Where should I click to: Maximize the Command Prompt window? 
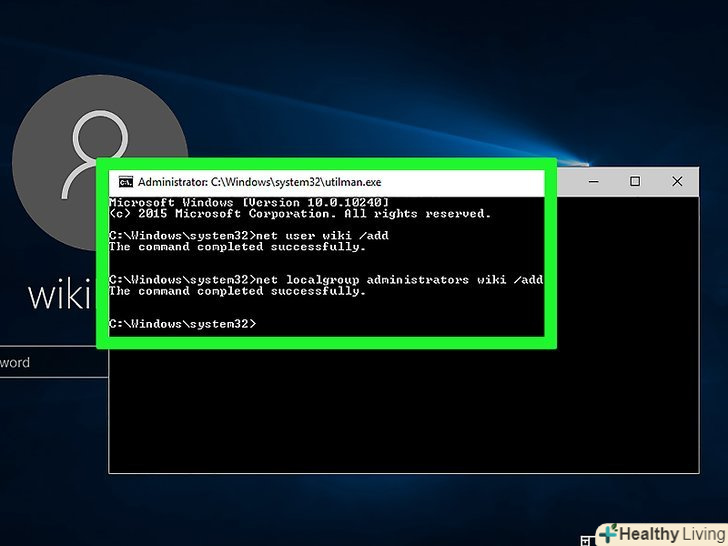tap(635, 181)
